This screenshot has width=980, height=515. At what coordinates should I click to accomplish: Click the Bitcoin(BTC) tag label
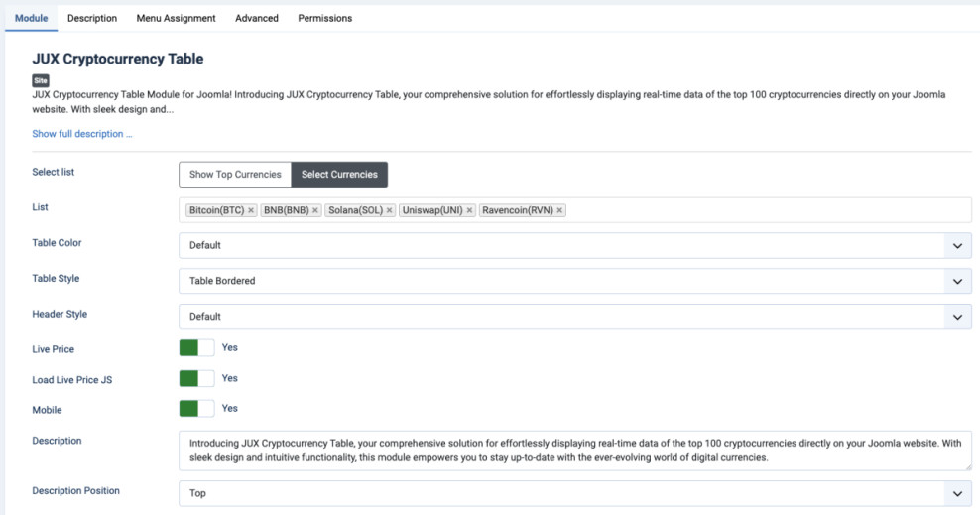[x=216, y=210]
